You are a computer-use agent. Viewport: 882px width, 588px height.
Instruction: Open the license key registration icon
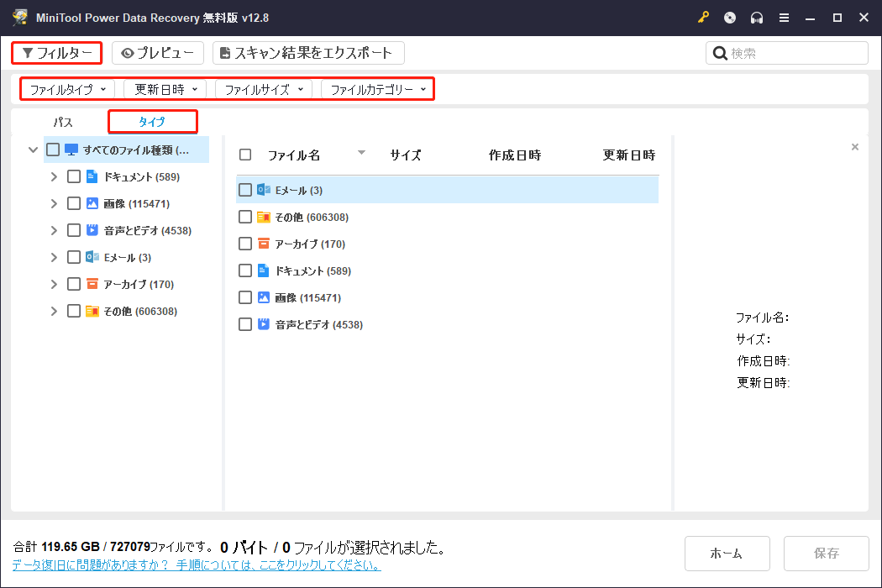703,17
